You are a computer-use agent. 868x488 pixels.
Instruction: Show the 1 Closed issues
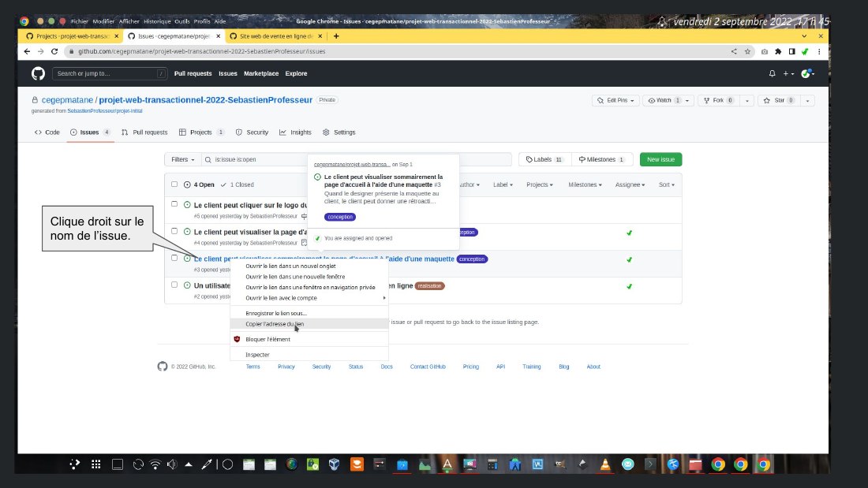[x=237, y=184]
